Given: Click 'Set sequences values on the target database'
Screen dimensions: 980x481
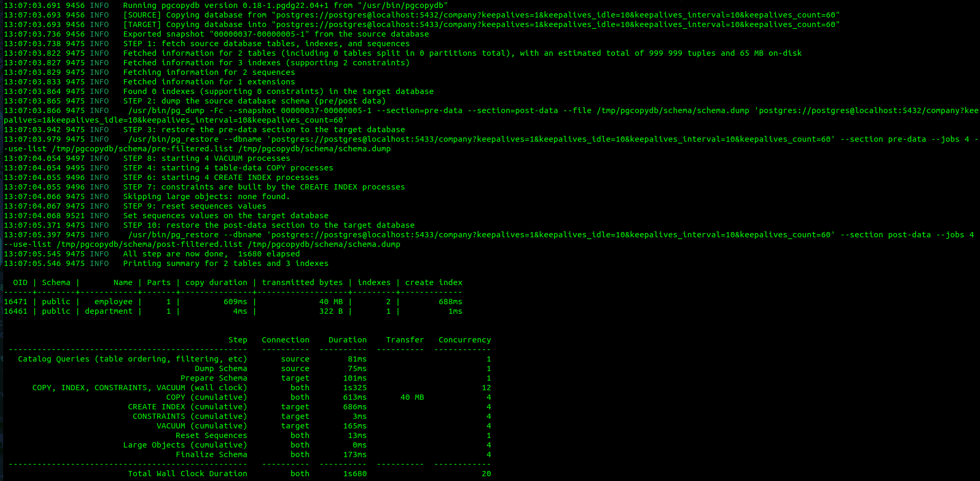Looking at the screenshot, I should (226, 216).
